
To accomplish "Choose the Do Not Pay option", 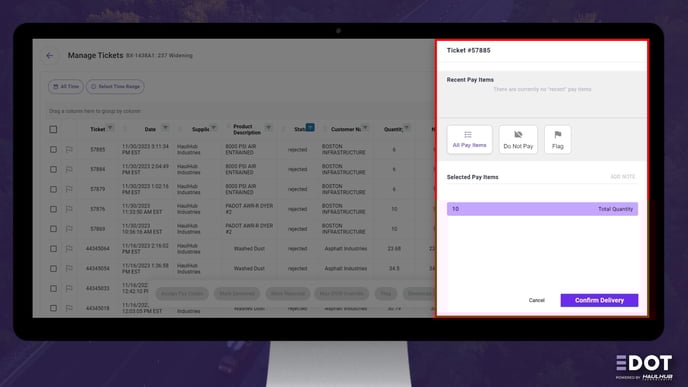I will [x=518, y=140].
